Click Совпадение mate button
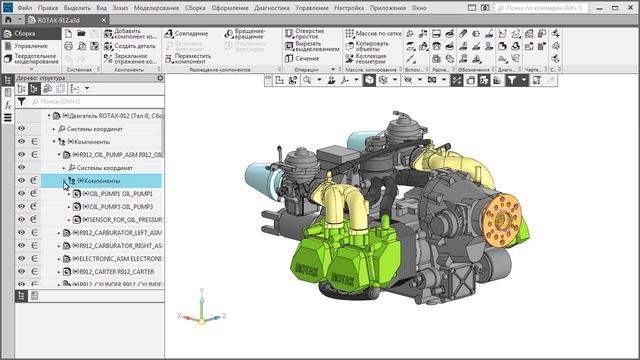Image resolution: width=640 pixels, height=360 pixels. point(187,33)
